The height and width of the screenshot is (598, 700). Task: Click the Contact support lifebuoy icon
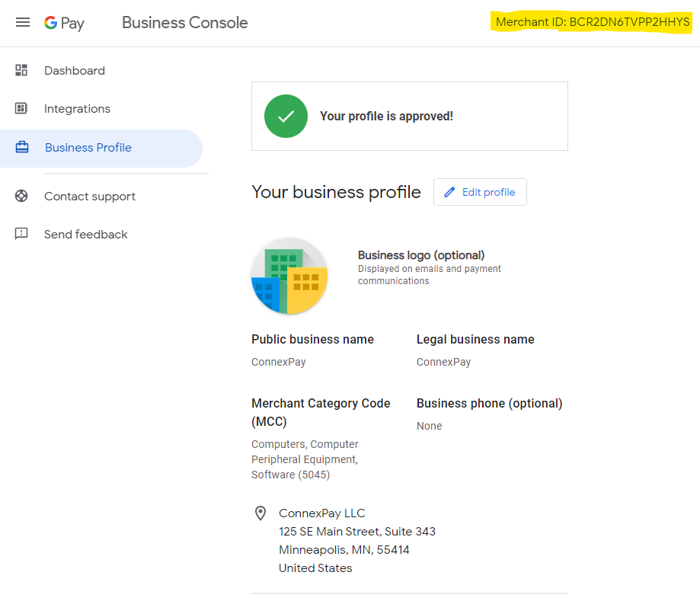(x=21, y=196)
